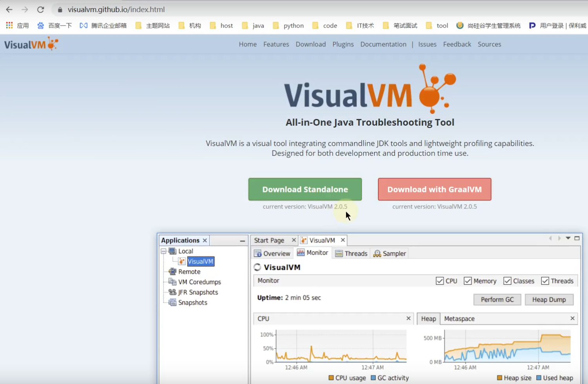The image size is (588, 384).
Task: Switch to the Overview tab
Action: (272, 254)
